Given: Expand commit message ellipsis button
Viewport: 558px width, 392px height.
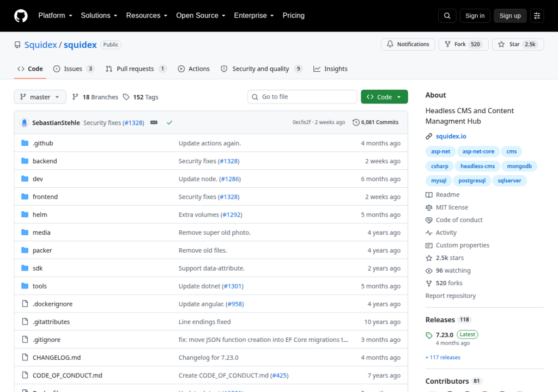Looking at the screenshot, I should pyautogui.click(x=154, y=122).
